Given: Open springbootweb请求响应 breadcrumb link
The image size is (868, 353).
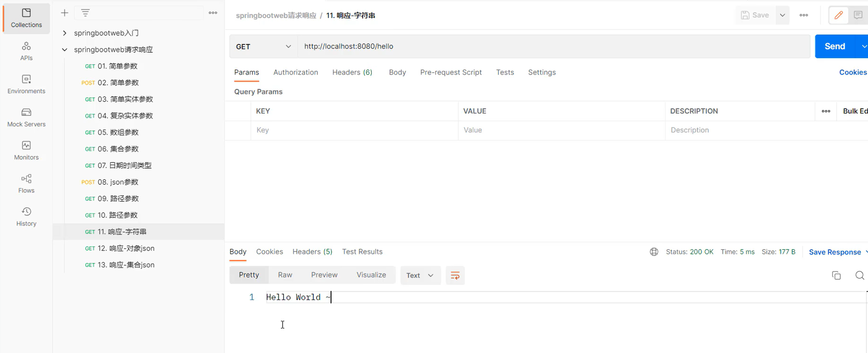Looking at the screenshot, I should pyautogui.click(x=276, y=15).
